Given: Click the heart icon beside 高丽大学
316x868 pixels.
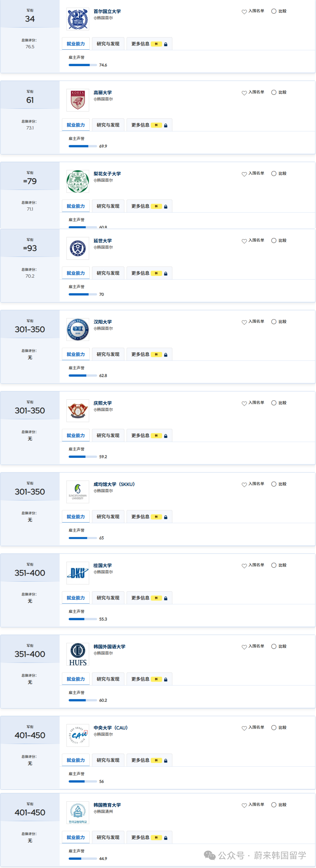Looking at the screenshot, I should 244,93.
